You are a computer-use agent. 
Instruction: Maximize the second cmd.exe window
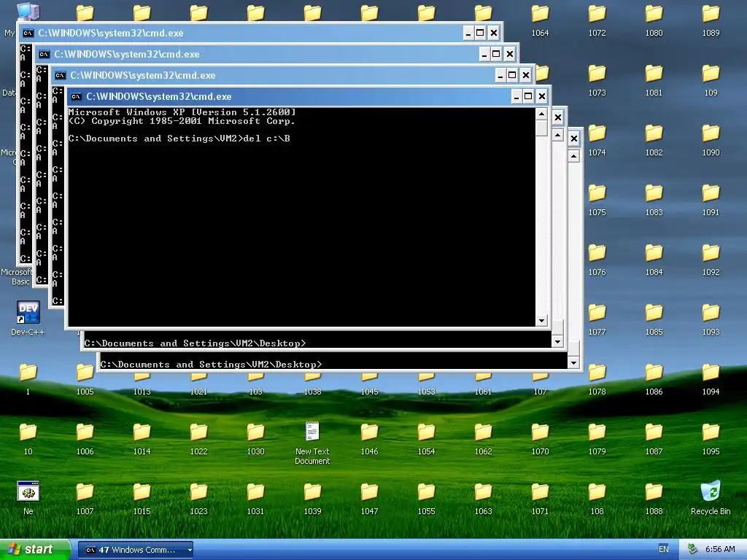point(496,54)
